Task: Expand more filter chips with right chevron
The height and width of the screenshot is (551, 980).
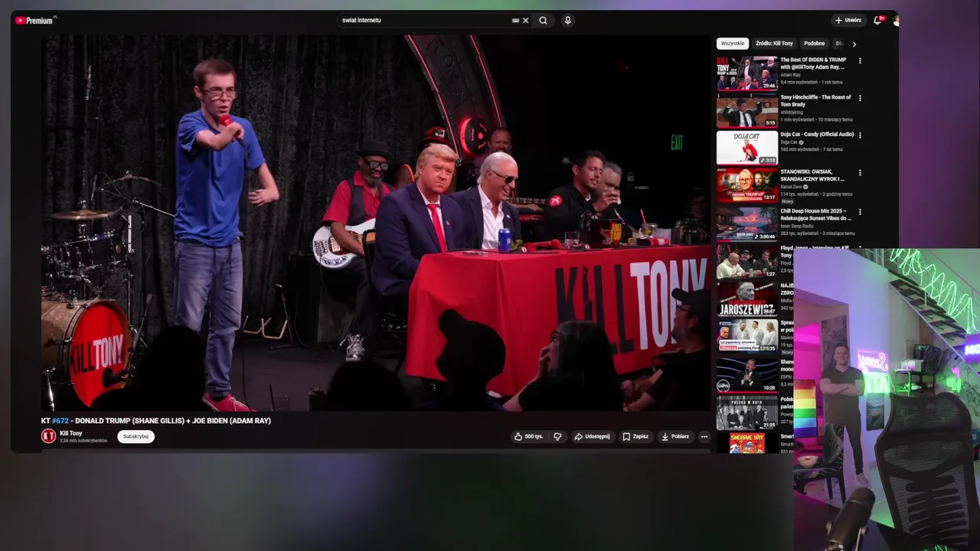Action: pos(854,44)
